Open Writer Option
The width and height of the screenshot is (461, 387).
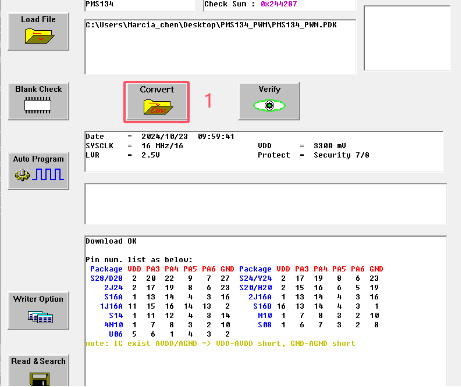tap(38, 311)
